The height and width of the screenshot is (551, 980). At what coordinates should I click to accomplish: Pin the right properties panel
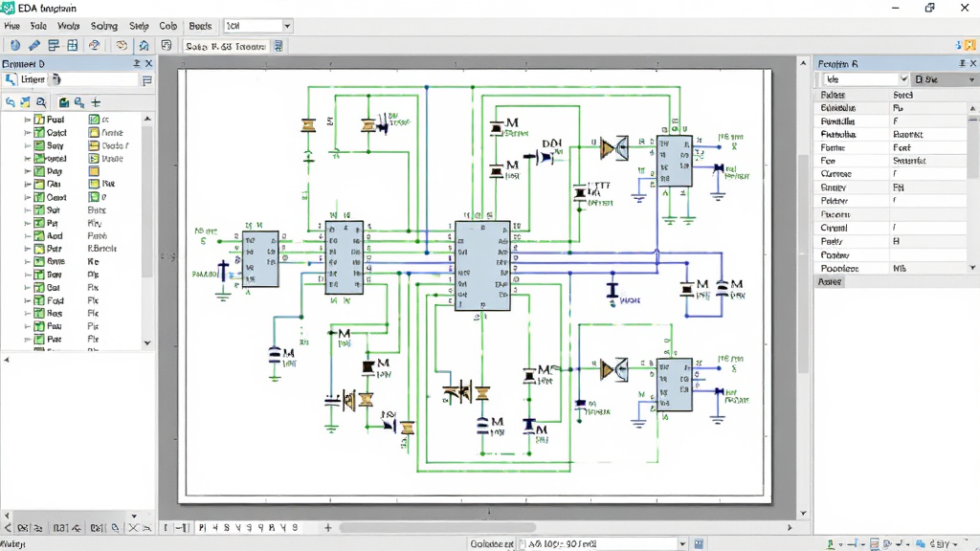tap(963, 64)
